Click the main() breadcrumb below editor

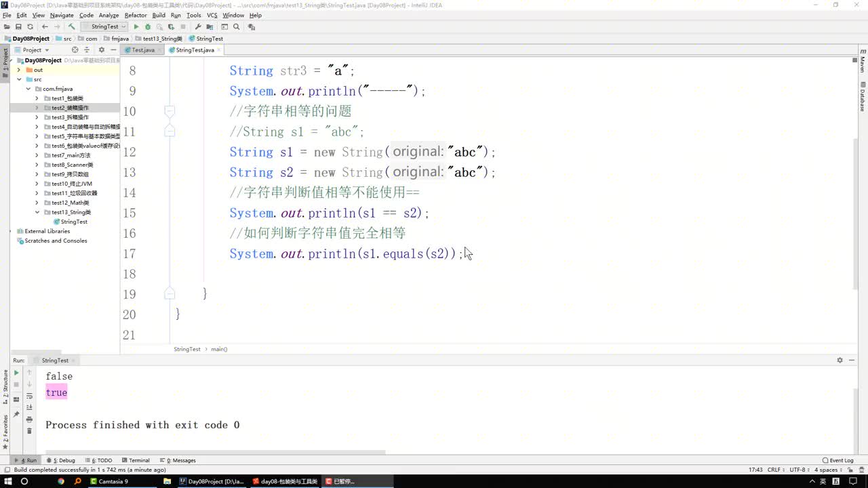point(219,349)
